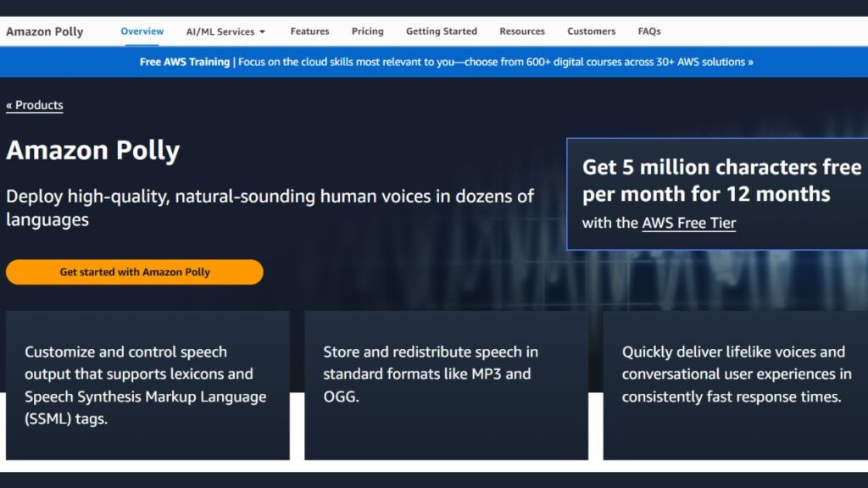Click the Amazon Polly title in navigation bar
Image resolution: width=868 pixels, height=488 pixels.
[45, 31]
